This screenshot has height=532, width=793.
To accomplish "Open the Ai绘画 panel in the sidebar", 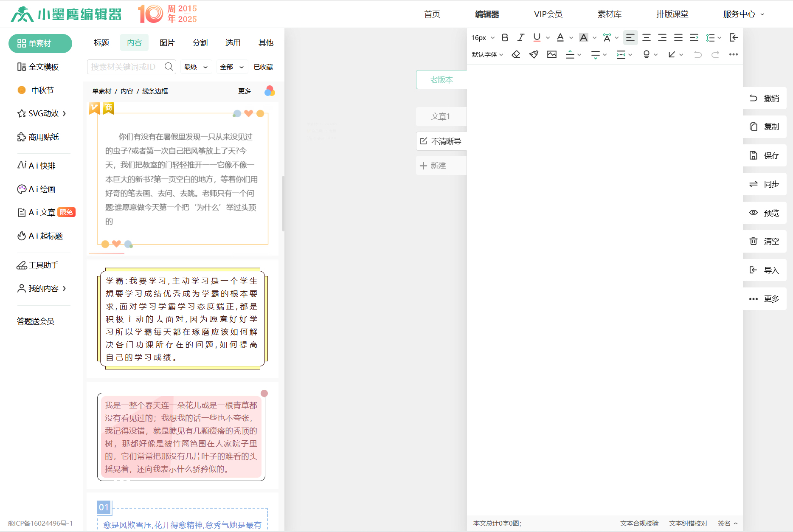I will [x=41, y=189].
